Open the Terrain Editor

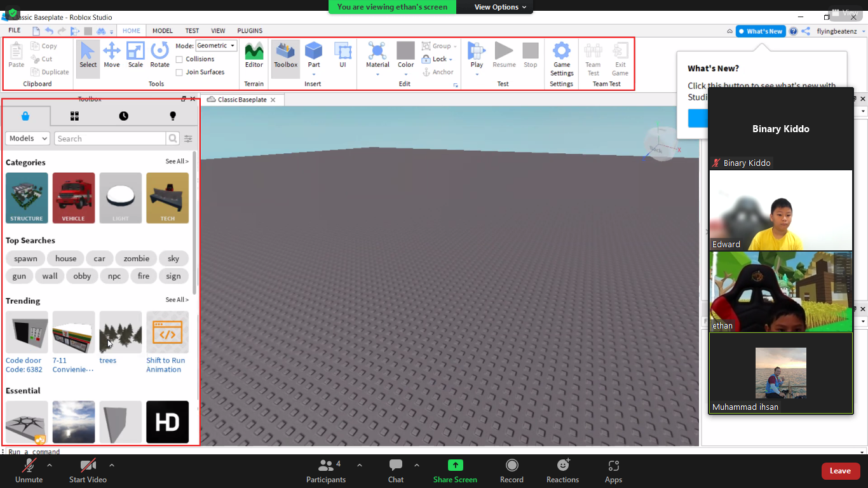click(x=254, y=55)
